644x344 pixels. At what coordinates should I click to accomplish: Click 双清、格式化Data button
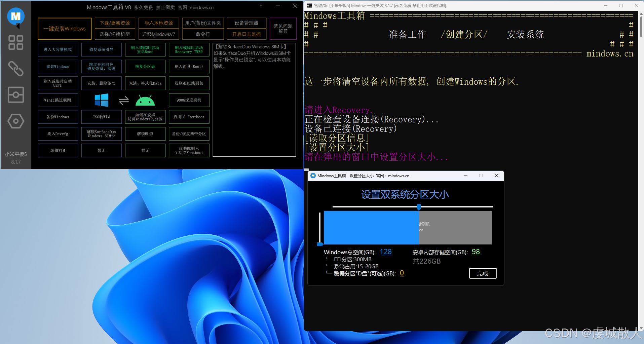point(145,83)
